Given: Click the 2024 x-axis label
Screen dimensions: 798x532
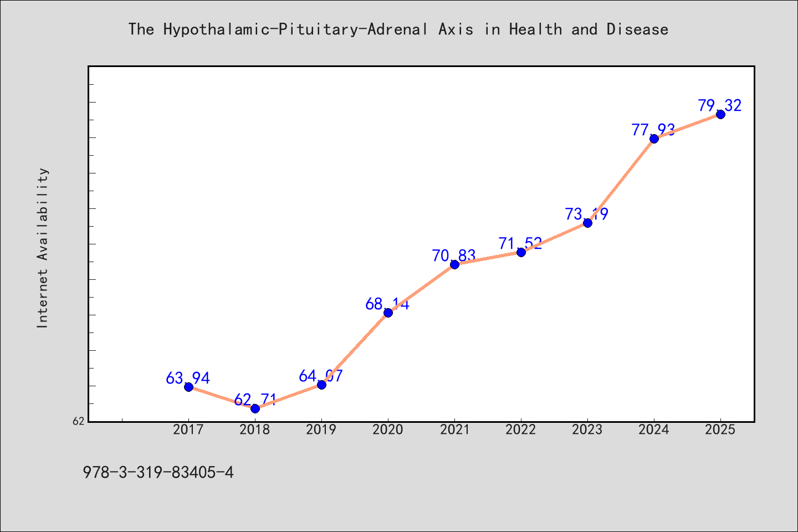Looking at the screenshot, I should (x=654, y=429).
